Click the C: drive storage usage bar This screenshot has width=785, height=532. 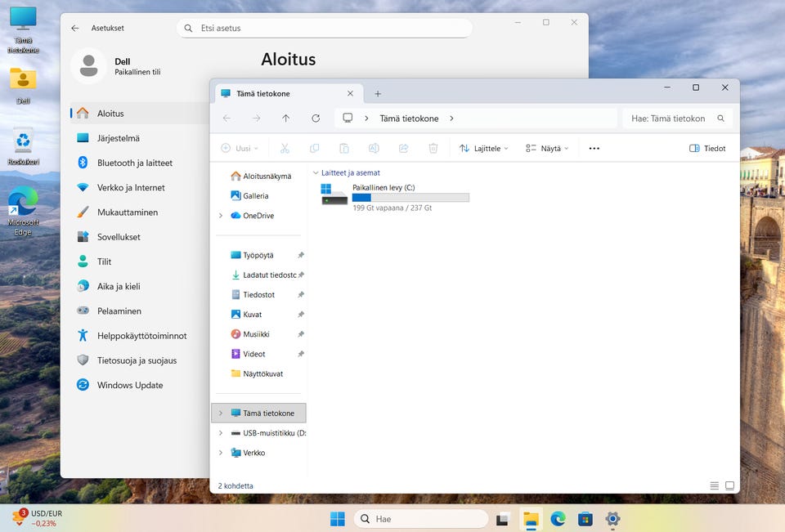pyautogui.click(x=410, y=198)
